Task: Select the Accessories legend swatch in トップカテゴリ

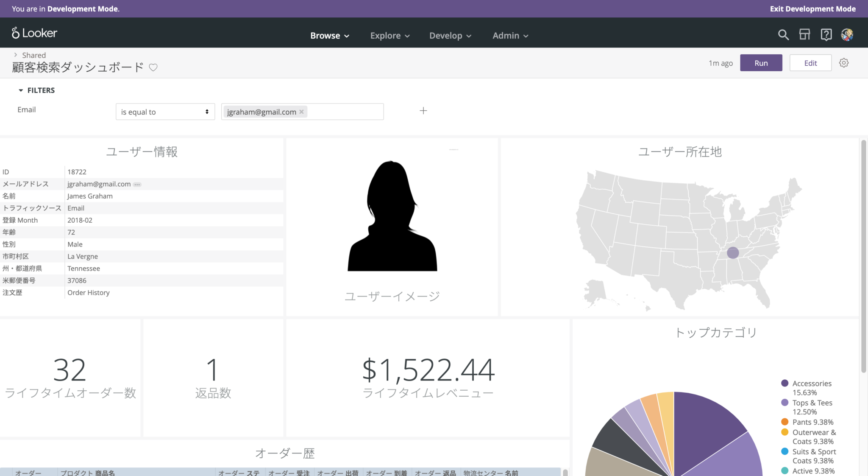Action: click(x=785, y=383)
